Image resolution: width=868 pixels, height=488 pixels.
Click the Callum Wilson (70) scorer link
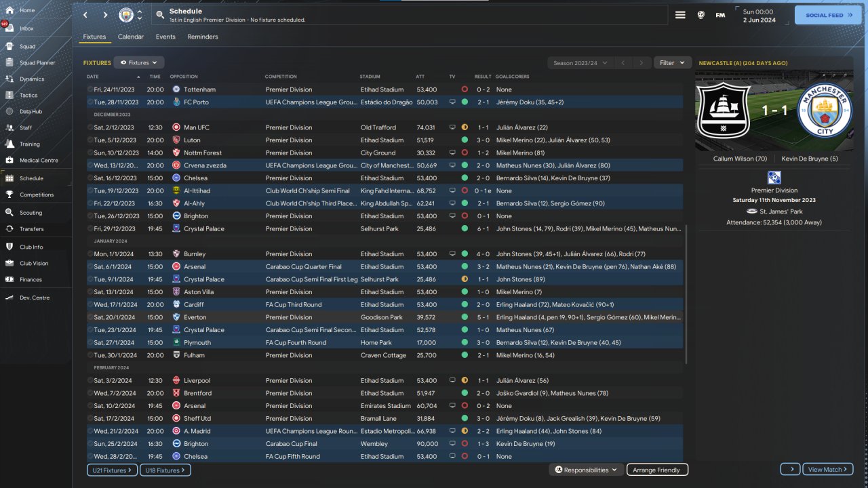[x=740, y=159]
